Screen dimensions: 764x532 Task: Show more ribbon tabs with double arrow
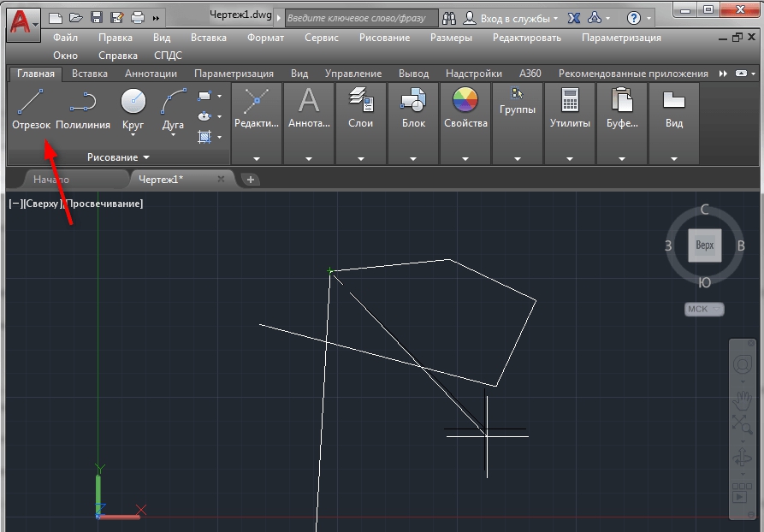[x=723, y=74]
